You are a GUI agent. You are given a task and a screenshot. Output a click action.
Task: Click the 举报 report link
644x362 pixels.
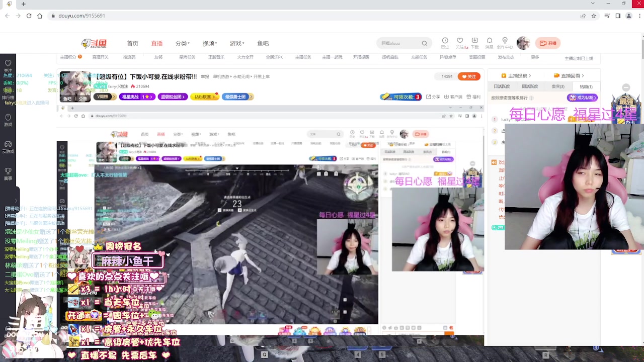205,77
